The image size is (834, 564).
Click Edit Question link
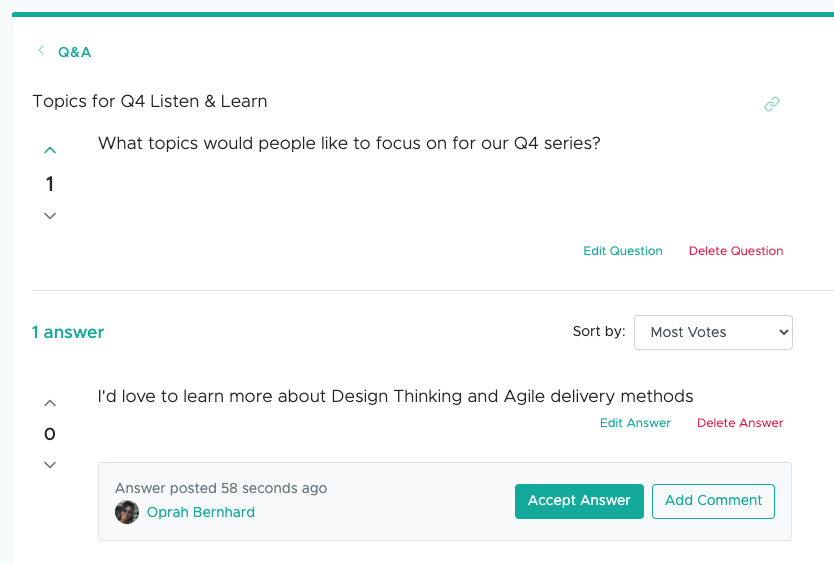pyautogui.click(x=623, y=251)
